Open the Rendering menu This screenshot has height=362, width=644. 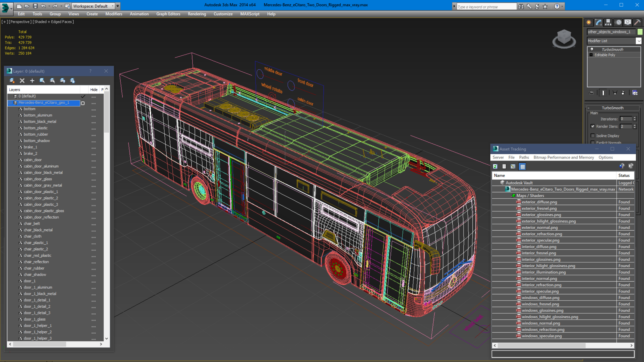pyautogui.click(x=197, y=14)
